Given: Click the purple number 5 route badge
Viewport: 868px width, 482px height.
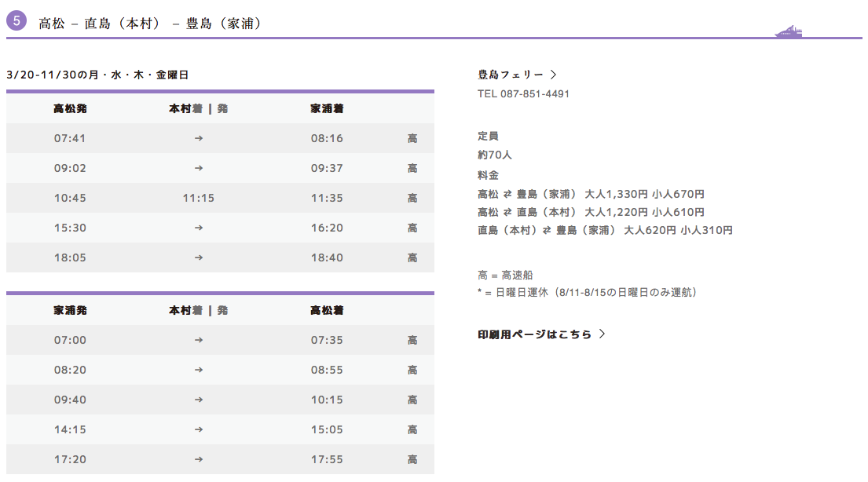Looking at the screenshot, I should [17, 21].
